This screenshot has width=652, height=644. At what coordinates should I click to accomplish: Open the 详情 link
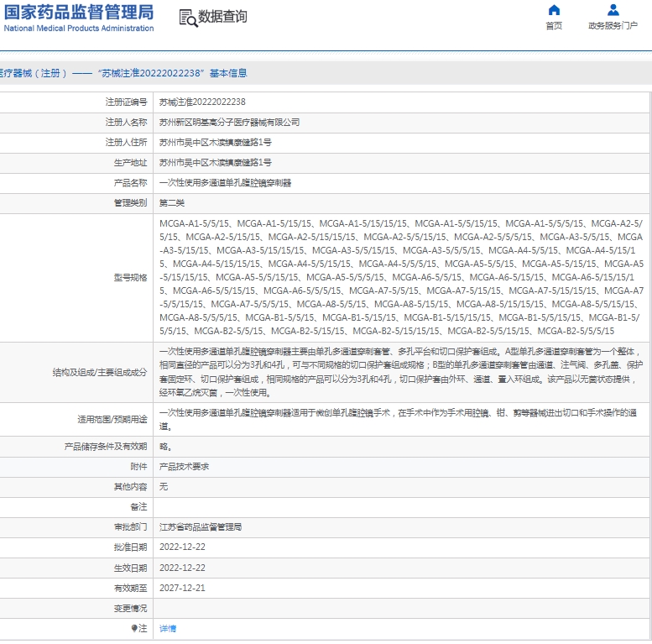click(168, 629)
